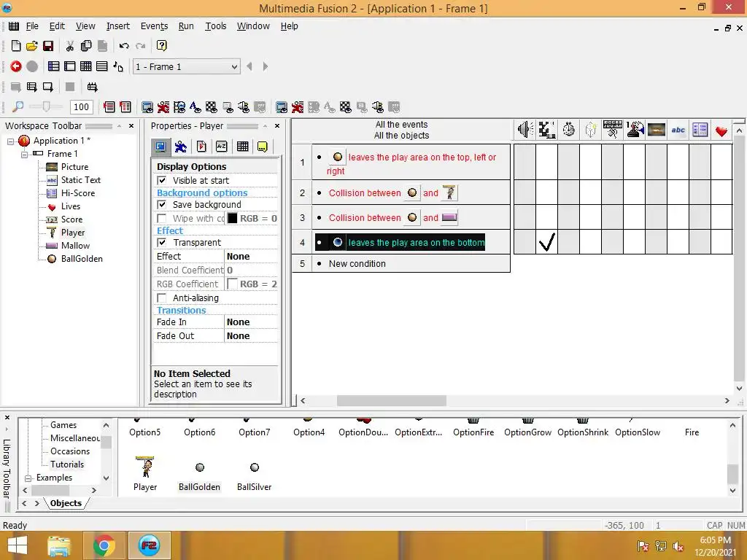The image size is (747, 560).
Task: Open the Event List Editor icon
Action: click(x=102, y=66)
